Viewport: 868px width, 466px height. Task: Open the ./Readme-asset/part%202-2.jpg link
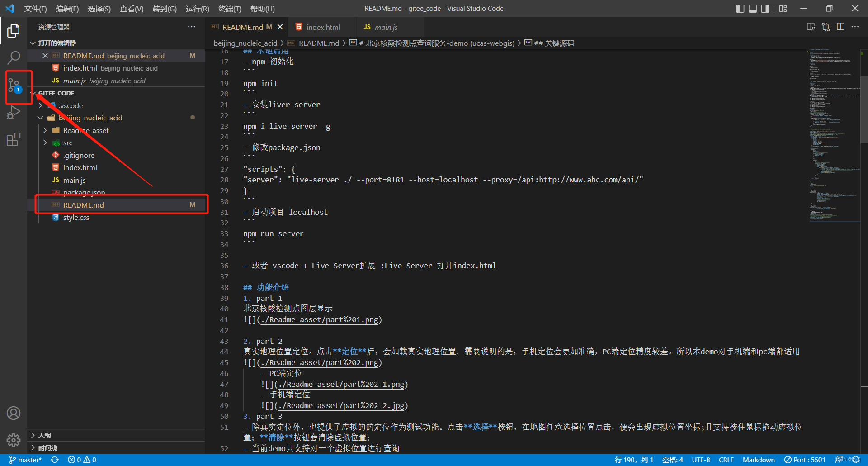(x=341, y=405)
